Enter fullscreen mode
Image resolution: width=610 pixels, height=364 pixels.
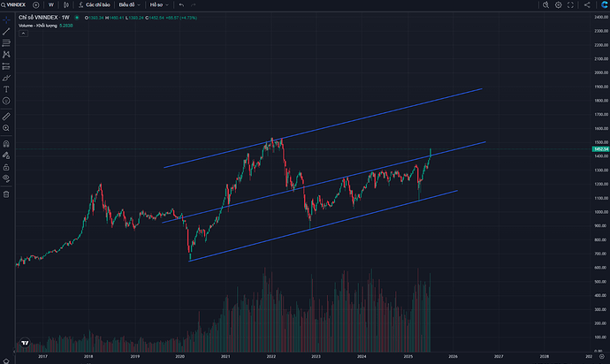(570, 4)
